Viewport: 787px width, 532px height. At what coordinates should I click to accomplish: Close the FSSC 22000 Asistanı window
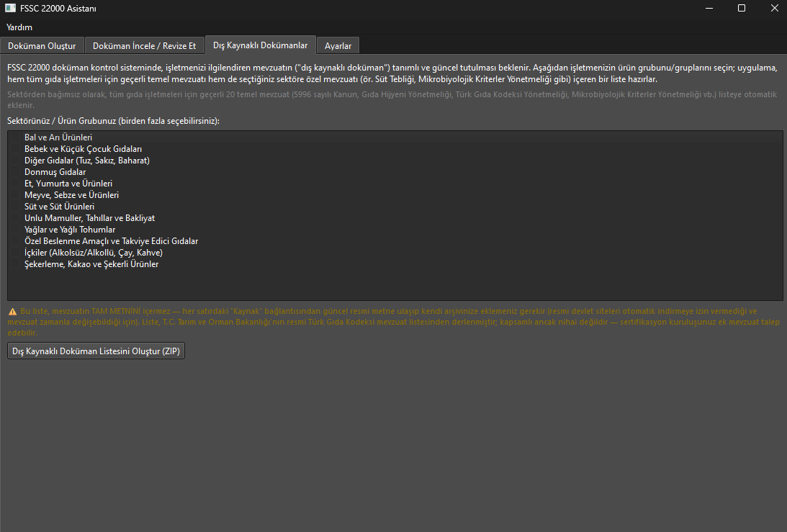click(774, 8)
